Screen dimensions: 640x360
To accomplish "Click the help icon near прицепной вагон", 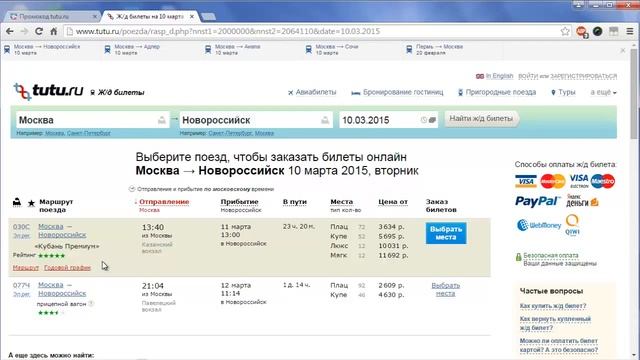I will coord(91,304).
